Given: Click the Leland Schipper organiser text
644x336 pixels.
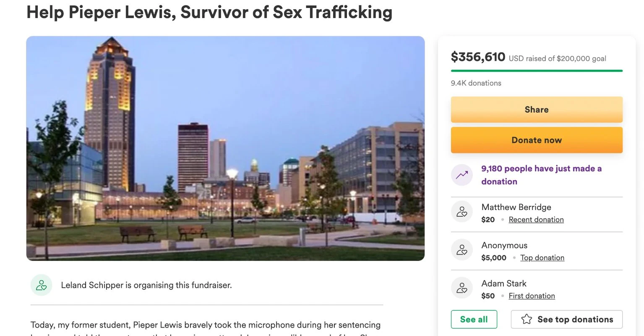Looking at the screenshot, I should (x=146, y=285).
